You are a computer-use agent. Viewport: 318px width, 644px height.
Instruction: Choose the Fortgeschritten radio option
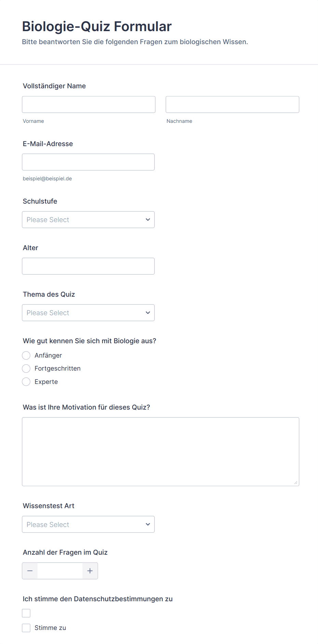coord(26,369)
